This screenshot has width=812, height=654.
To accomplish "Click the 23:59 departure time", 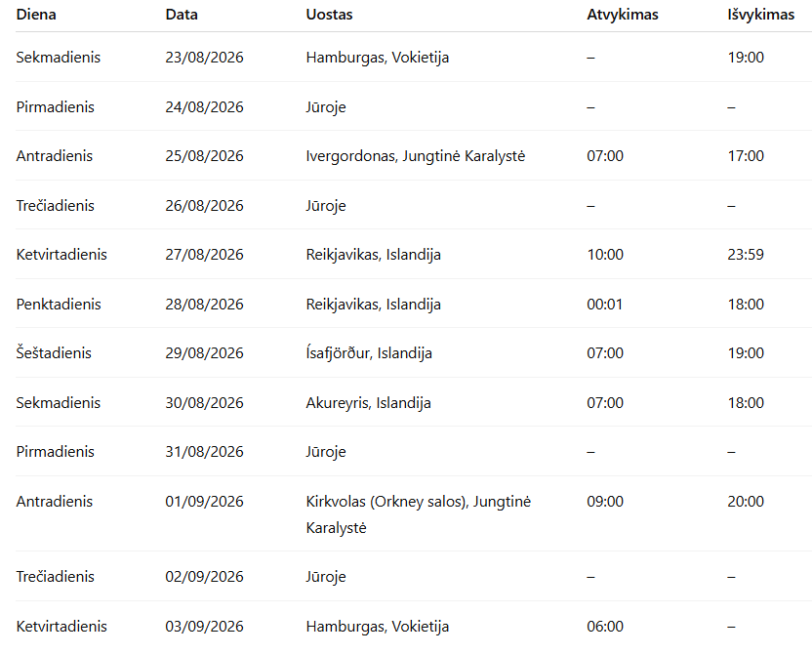I will pos(746,255).
